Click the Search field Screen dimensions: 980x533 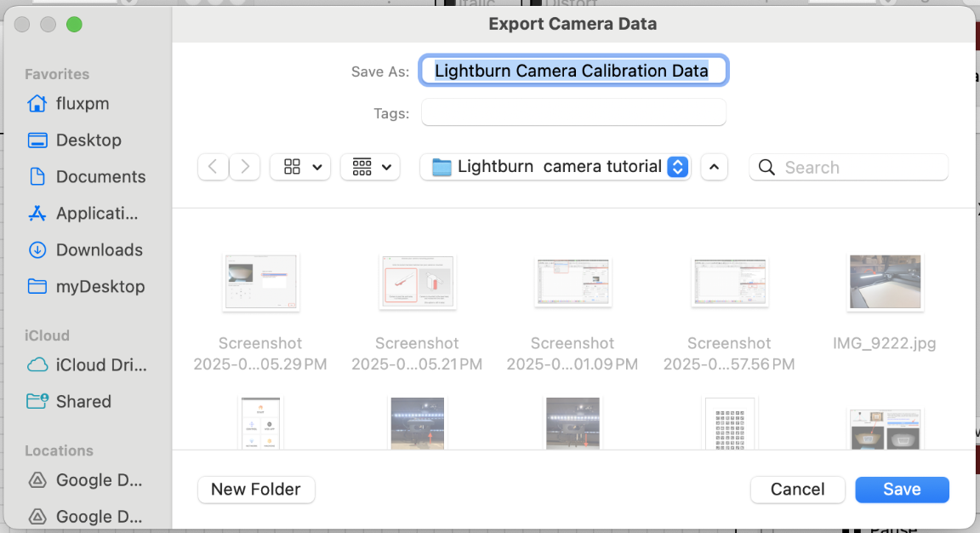tap(849, 168)
